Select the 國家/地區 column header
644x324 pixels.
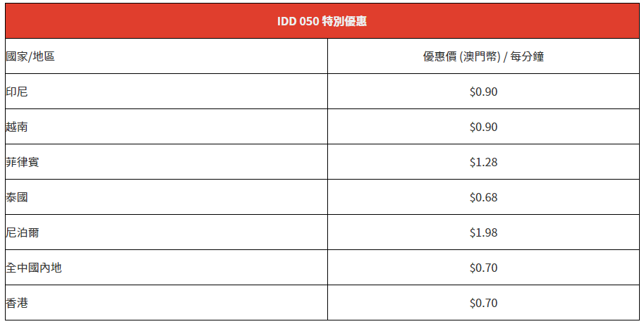[30, 56]
